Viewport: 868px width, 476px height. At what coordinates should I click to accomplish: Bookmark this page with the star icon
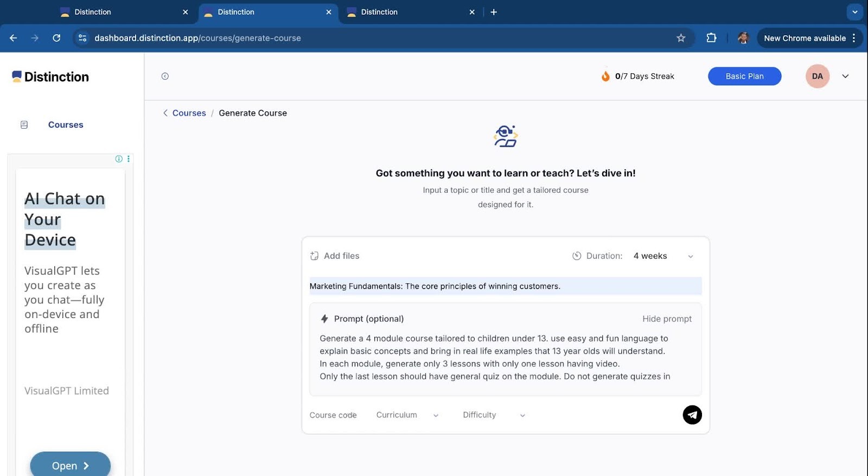tap(681, 38)
